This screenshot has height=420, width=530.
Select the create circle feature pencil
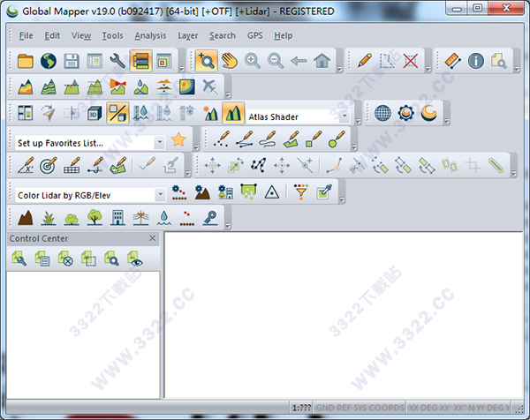[337, 139]
